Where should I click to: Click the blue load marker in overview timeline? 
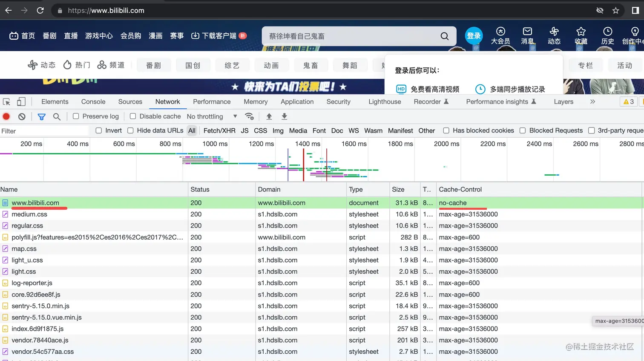tap(288, 165)
